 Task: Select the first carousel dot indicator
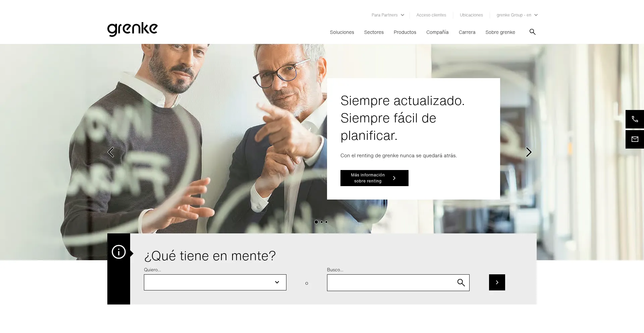point(316,222)
